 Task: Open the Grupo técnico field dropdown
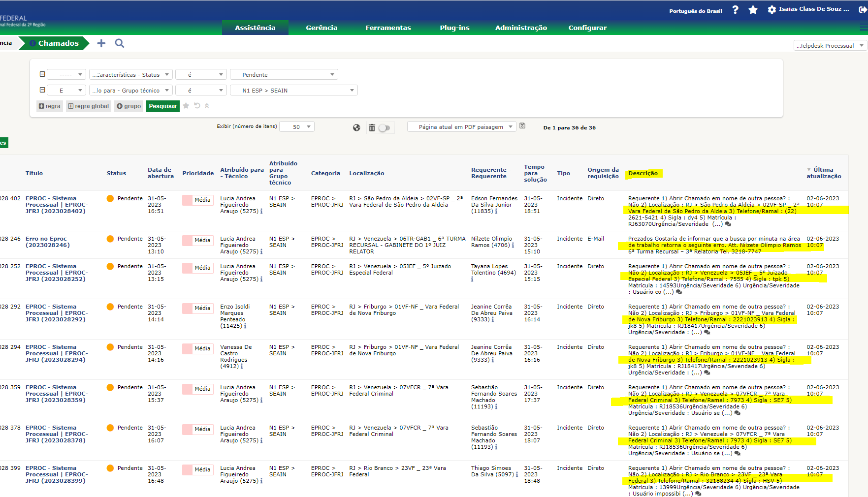(x=130, y=91)
